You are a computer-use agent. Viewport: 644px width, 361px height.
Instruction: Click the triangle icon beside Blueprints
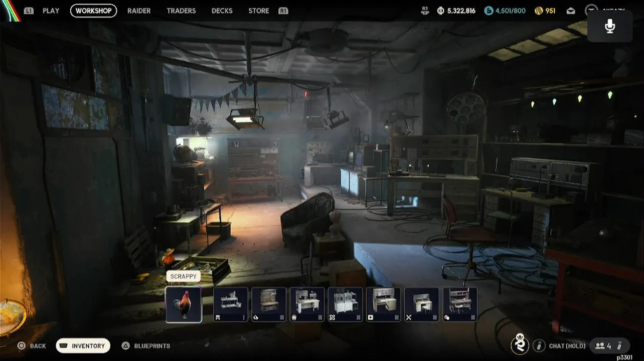[x=126, y=345]
